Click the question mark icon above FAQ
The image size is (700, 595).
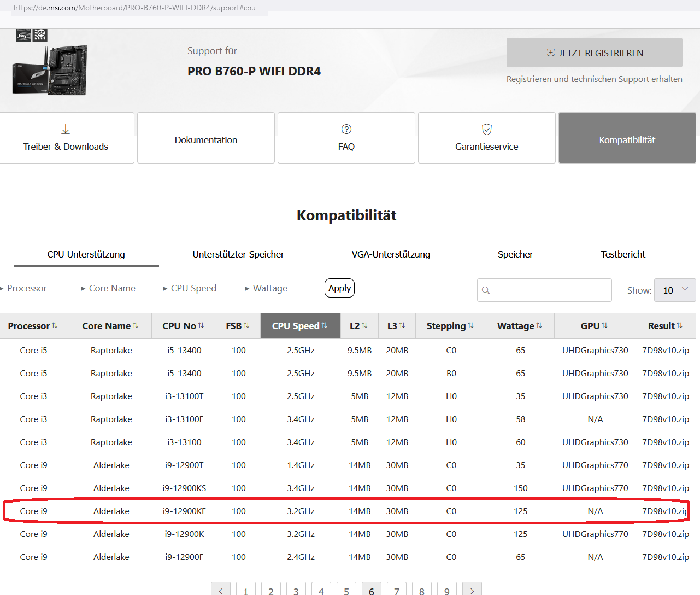pyautogui.click(x=346, y=129)
